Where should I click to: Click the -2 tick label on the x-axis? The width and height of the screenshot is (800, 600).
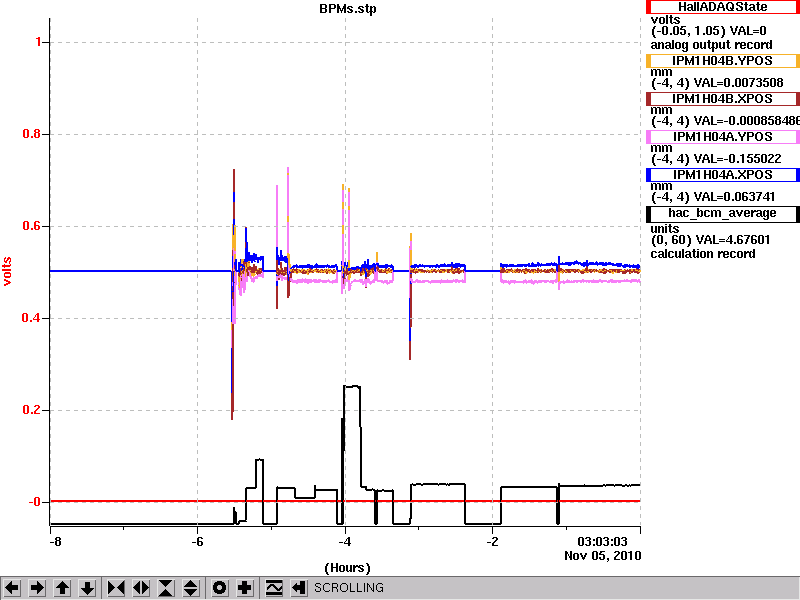tap(492, 542)
